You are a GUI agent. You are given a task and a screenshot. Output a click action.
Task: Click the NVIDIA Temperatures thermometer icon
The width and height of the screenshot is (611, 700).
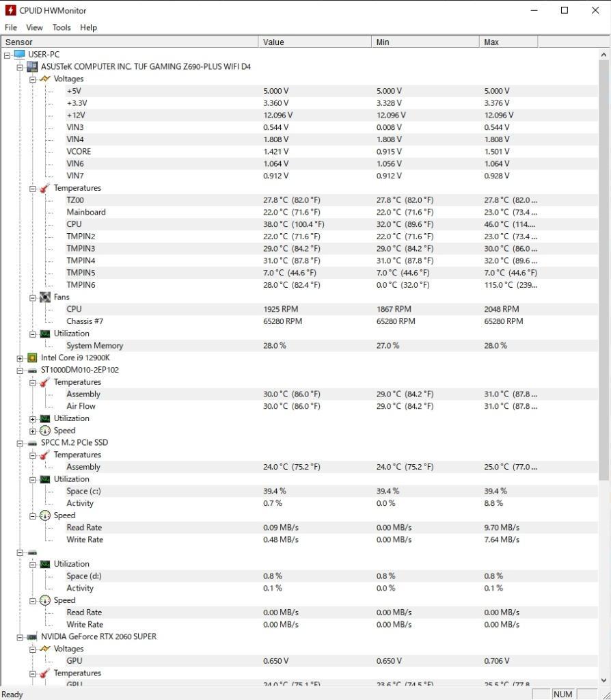coord(45,673)
